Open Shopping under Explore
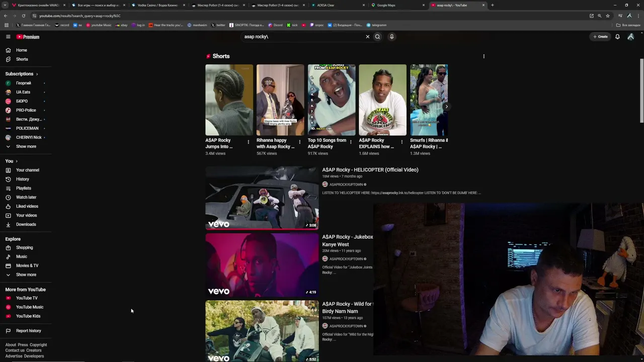The width and height of the screenshot is (644, 362). click(x=24, y=247)
